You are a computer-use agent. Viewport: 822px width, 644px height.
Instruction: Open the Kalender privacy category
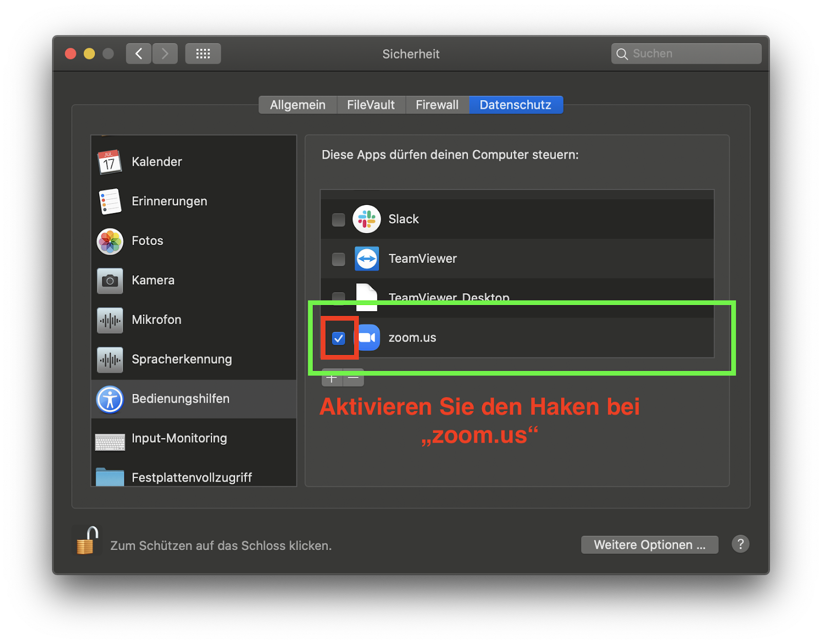[194, 162]
